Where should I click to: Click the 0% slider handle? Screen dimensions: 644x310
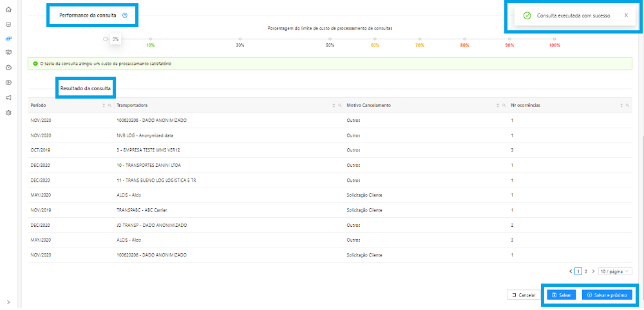coord(106,39)
